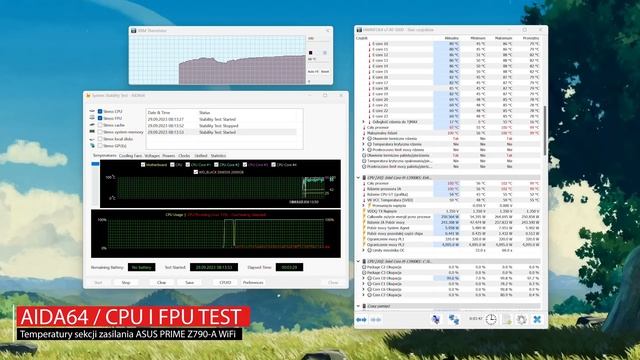This screenshot has width=640, height=360.
Task: Click the Stress FPU icon
Action: [x=92, y=118]
